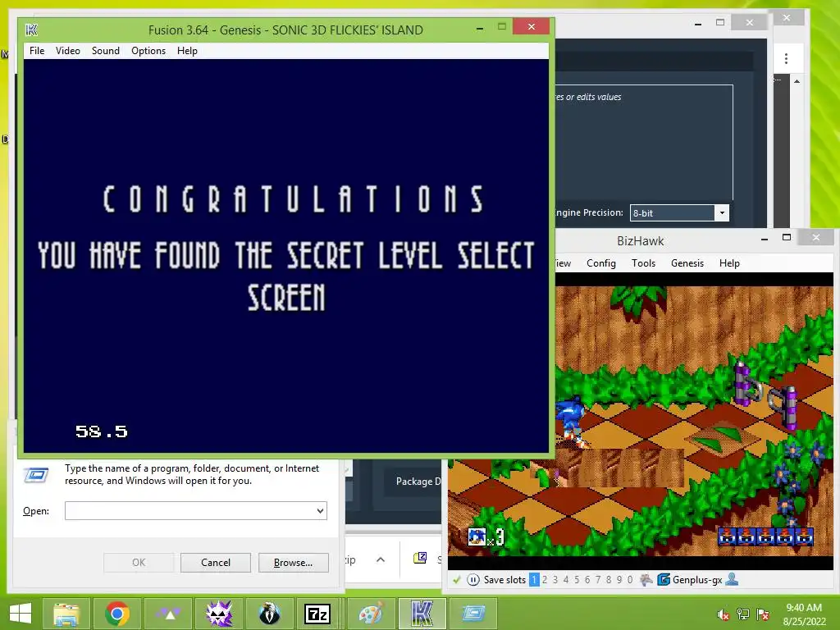Open the Fusion Help menu
Viewport: 840px width, 630px height.
[x=188, y=51]
